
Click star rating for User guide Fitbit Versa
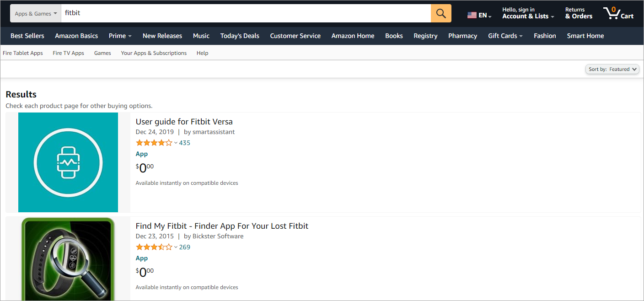point(154,143)
